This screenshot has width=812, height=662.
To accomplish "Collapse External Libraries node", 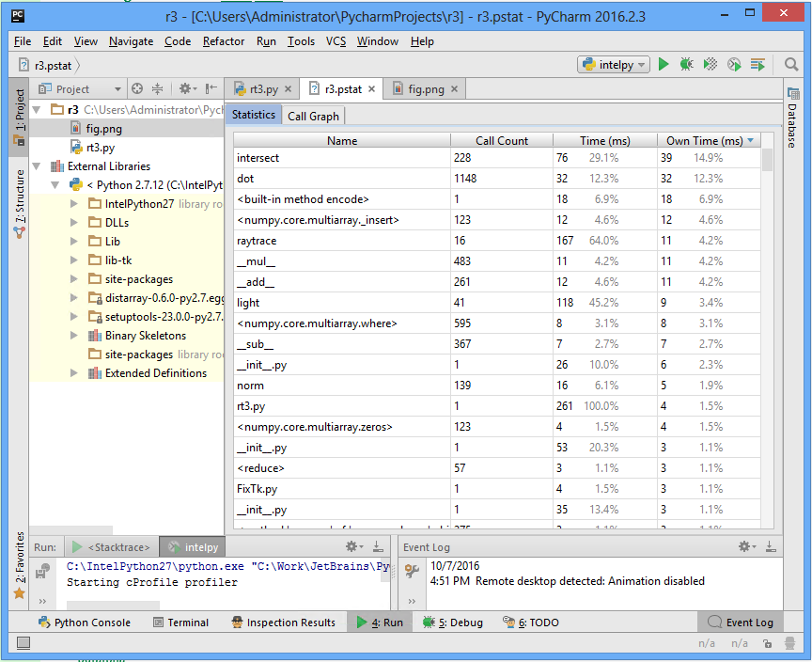I will (37, 166).
